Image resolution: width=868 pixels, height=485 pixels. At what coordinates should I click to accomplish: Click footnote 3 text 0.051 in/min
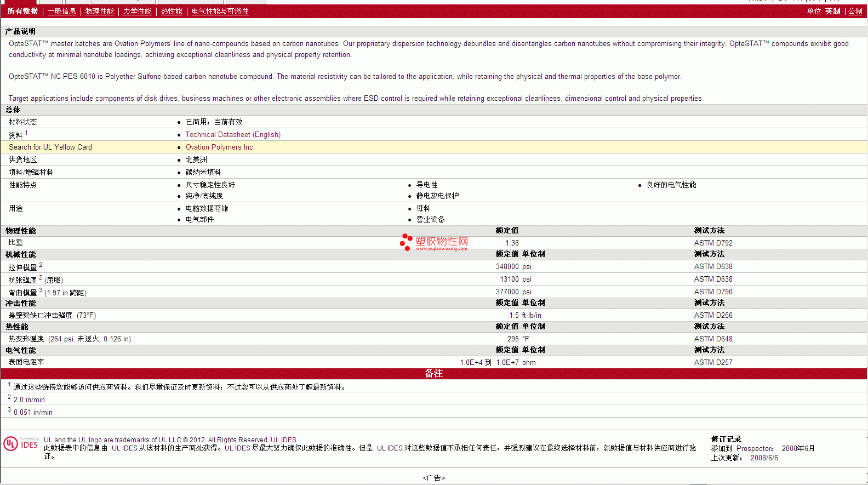(x=33, y=412)
